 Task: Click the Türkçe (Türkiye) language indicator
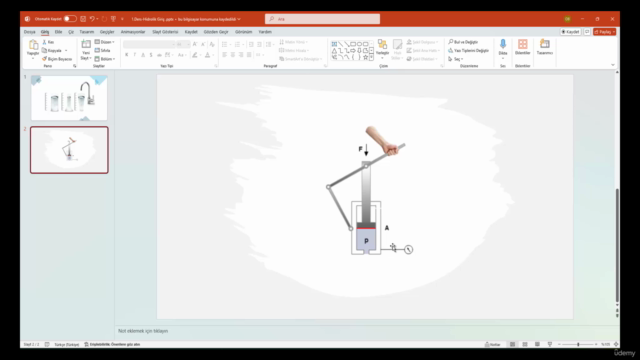pyautogui.click(x=67, y=344)
